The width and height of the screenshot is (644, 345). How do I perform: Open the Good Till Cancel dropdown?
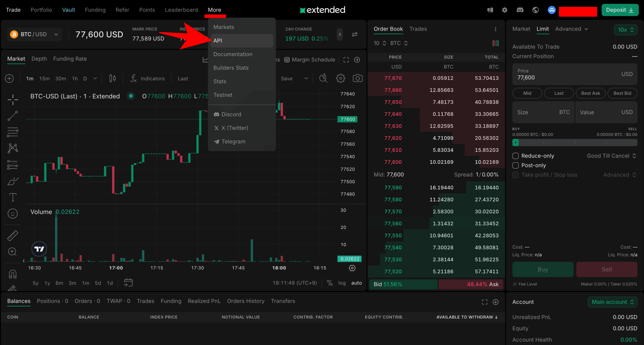pyautogui.click(x=612, y=156)
